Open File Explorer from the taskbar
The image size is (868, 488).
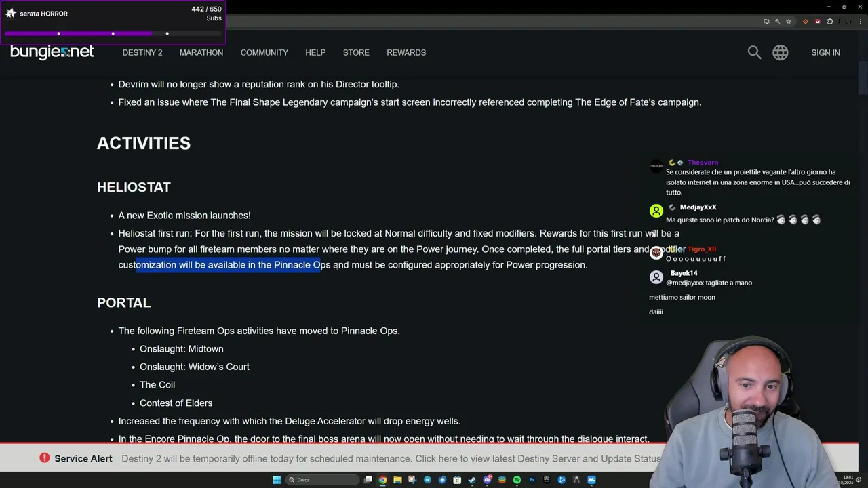pyautogui.click(x=397, y=480)
